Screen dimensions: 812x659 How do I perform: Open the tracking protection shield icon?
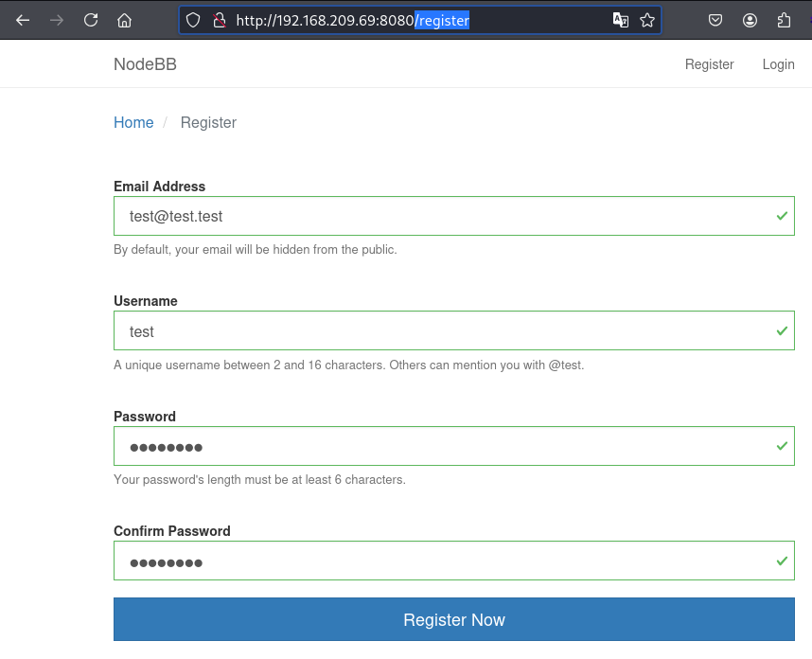pyautogui.click(x=193, y=20)
